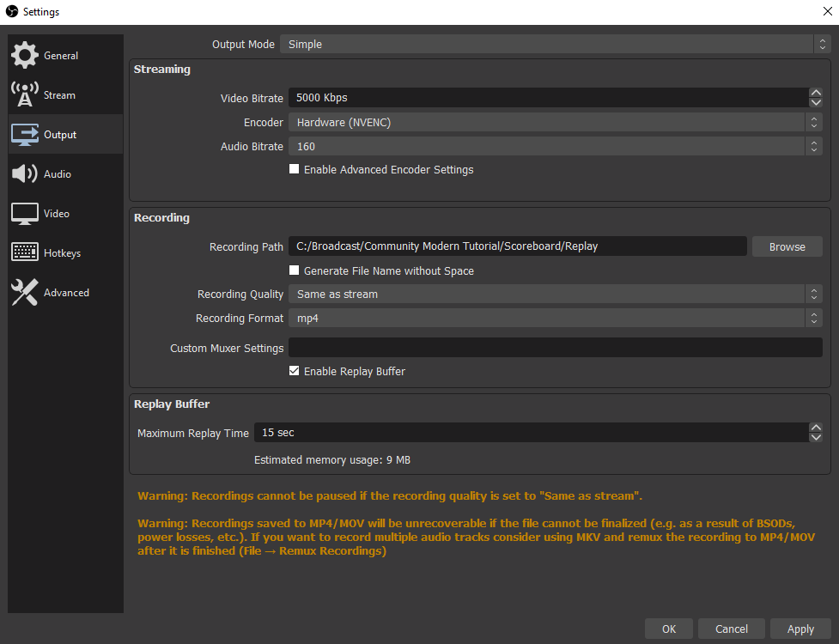Open the Output Mode dropdown
This screenshot has height=644, width=839.
[555, 44]
